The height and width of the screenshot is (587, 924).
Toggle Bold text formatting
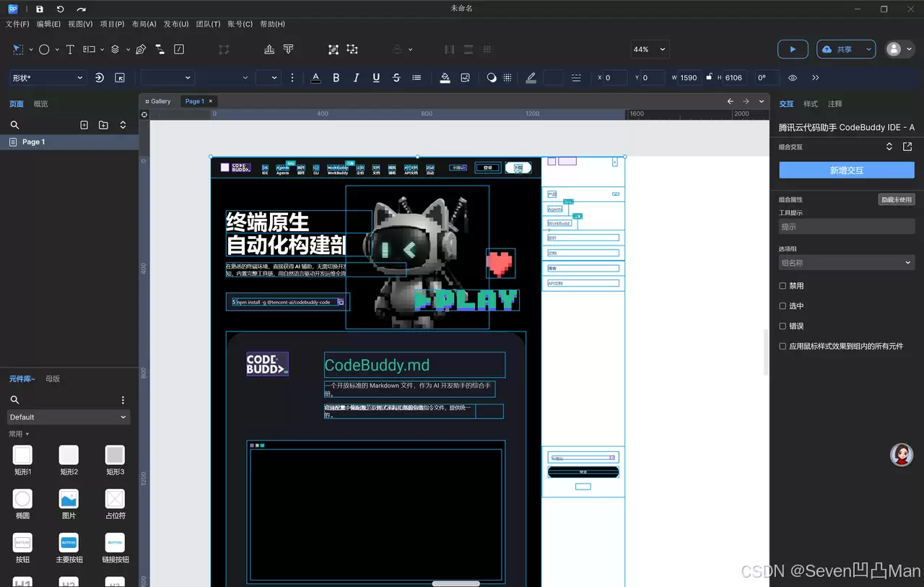[x=336, y=78]
